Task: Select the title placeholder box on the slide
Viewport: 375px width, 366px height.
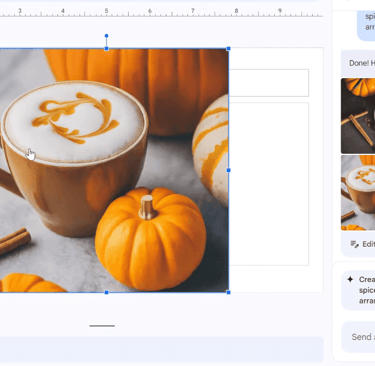Action: 269,83
